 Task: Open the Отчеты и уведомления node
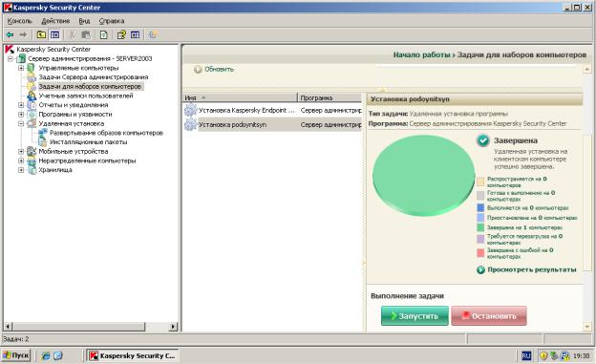[x=73, y=104]
